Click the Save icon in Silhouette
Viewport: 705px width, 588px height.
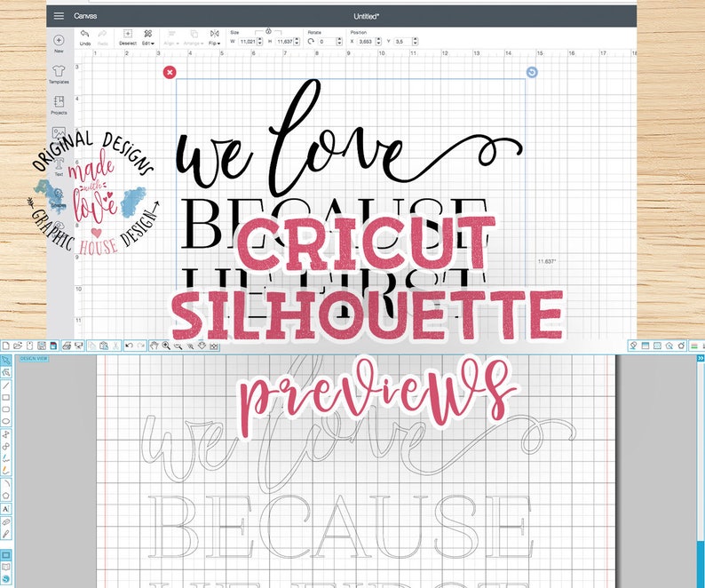tap(42, 346)
